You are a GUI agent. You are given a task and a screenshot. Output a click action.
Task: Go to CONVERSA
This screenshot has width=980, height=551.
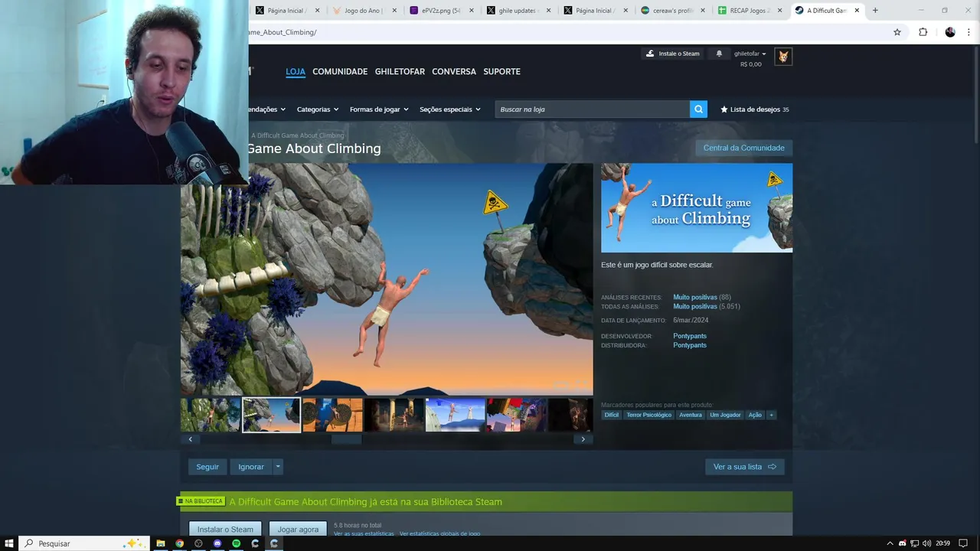(x=454, y=71)
